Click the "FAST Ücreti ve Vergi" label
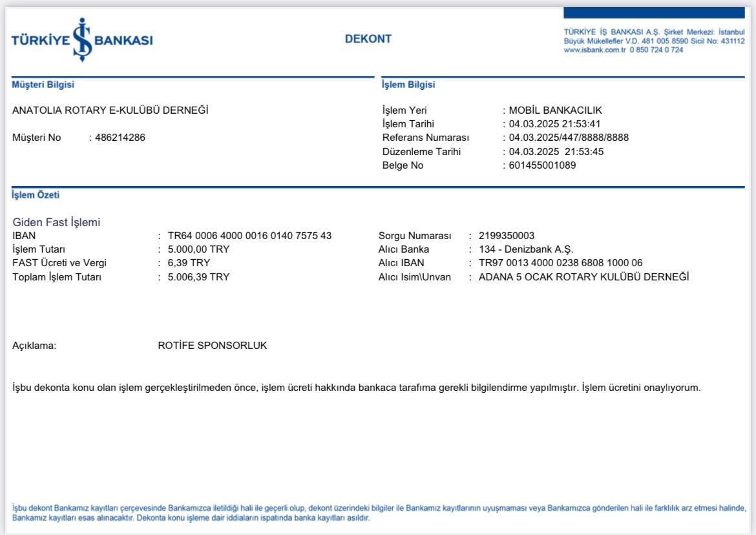Image resolution: width=756 pixels, height=535 pixels. 59,263
